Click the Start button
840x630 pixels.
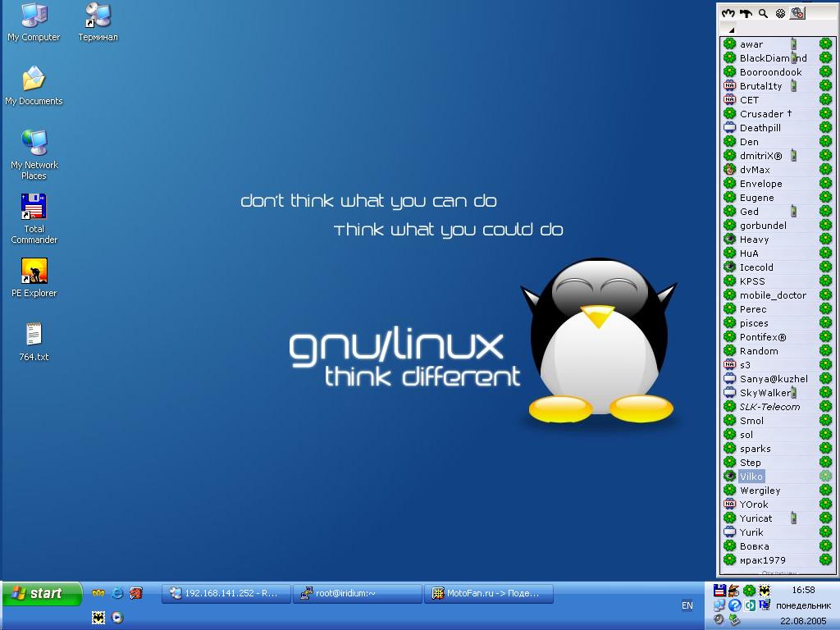[x=42, y=594]
